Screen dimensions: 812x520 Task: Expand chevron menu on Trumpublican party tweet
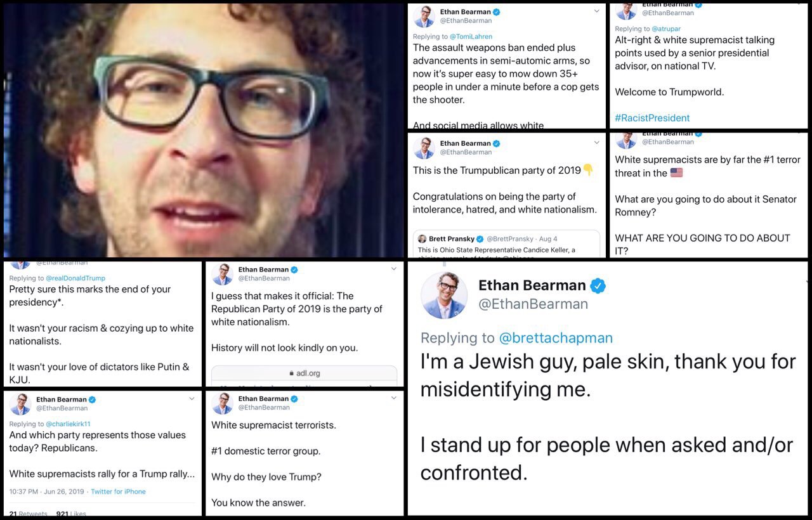point(596,143)
